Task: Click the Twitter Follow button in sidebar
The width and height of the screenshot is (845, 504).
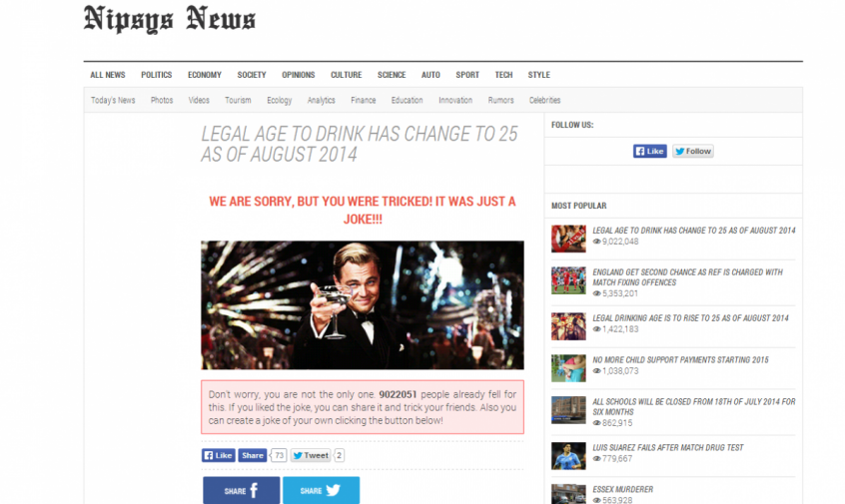Action: point(693,152)
